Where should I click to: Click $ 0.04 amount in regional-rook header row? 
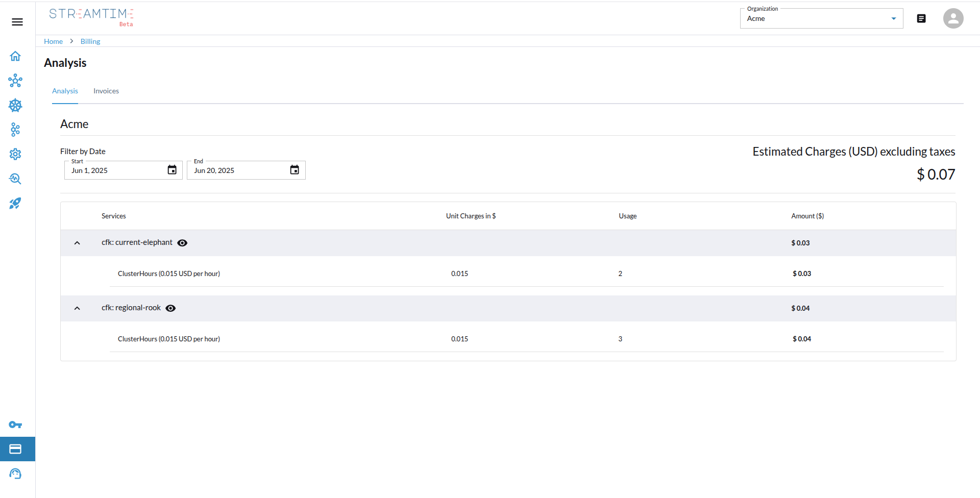800,308
